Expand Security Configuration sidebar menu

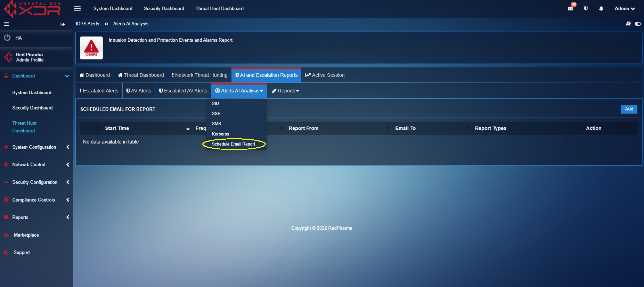pyautogui.click(x=68, y=182)
